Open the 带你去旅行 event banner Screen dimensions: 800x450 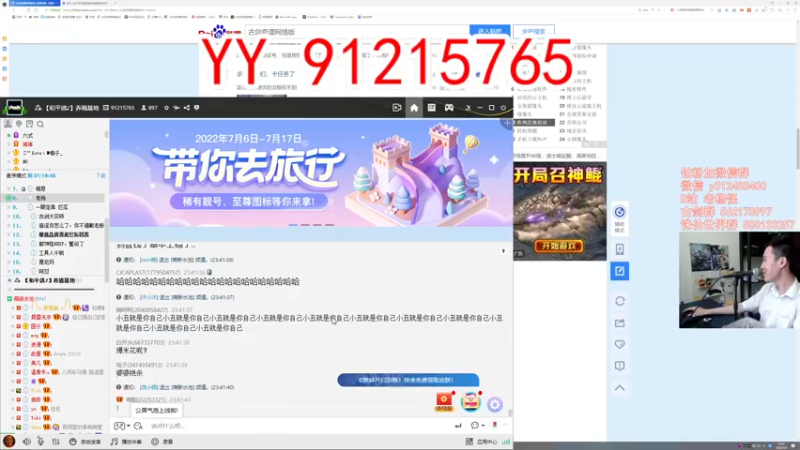pyautogui.click(x=311, y=173)
